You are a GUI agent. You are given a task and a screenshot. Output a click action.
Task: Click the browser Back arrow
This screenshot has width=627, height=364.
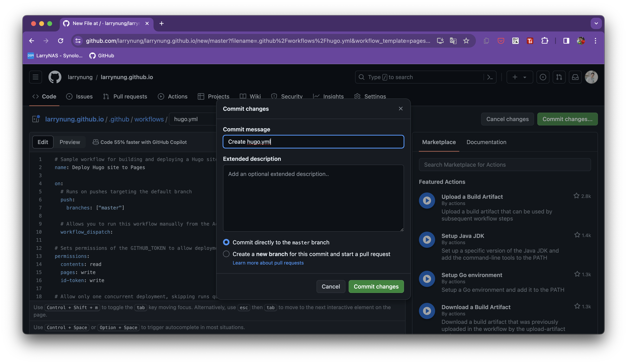click(32, 41)
